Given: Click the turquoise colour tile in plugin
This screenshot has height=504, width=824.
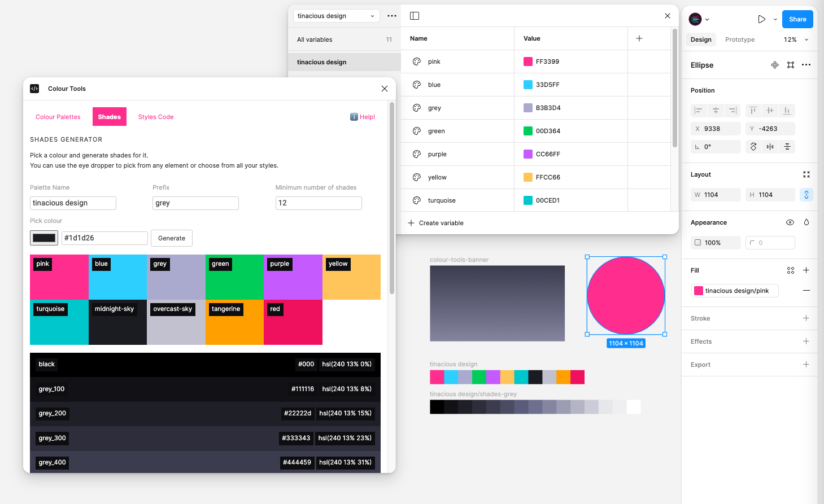Looking at the screenshot, I should pyautogui.click(x=59, y=322).
